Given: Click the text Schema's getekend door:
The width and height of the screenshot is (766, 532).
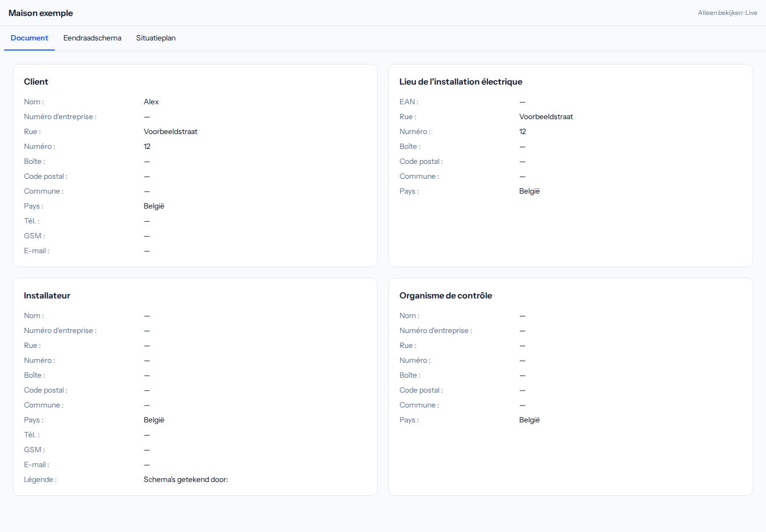Looking at the screenshot, I should (x=186, y=479).
